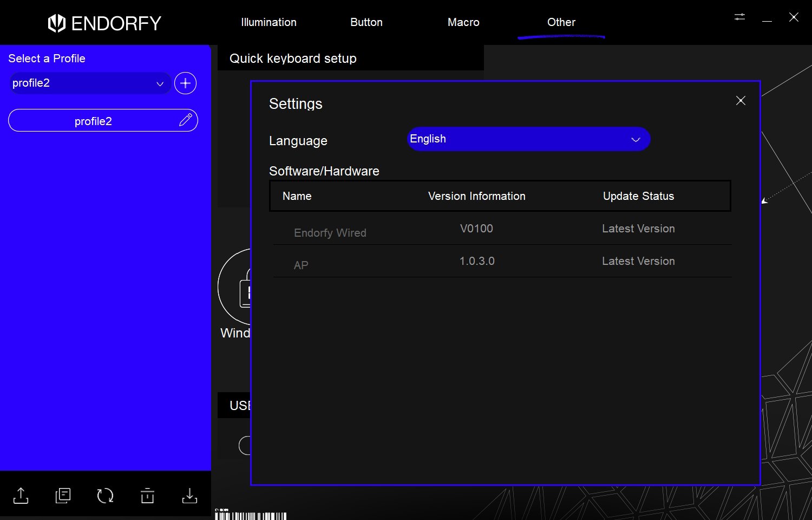Click the Endorfy Wired row name
The width and height of the screenshot is (812, 520).
tap(330, 233)
